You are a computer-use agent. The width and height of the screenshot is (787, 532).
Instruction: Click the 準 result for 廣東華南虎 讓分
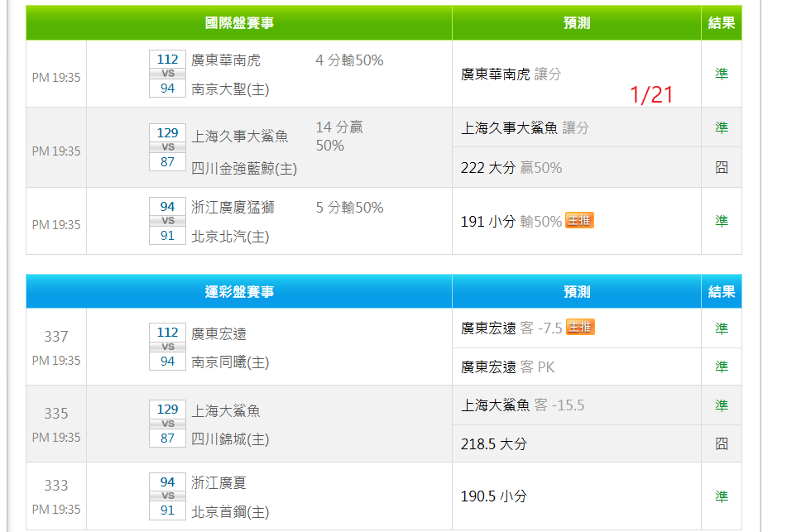722,74
